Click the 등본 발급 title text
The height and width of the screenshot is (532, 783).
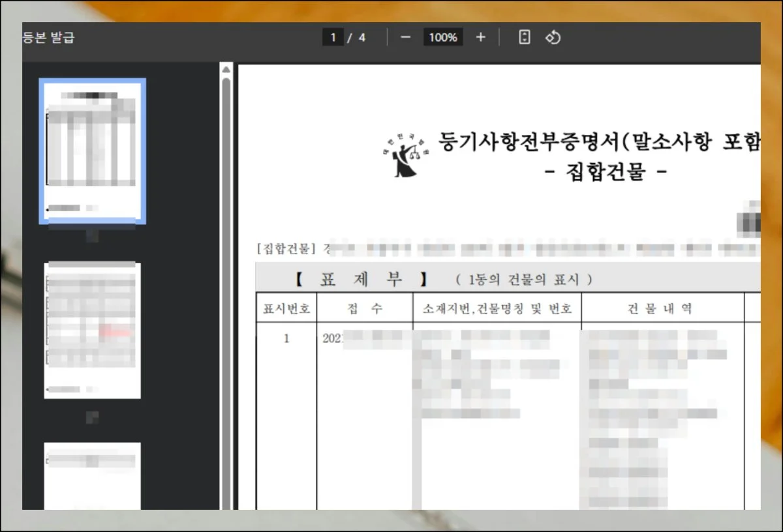pyautogui.click(x=49, y=38)
